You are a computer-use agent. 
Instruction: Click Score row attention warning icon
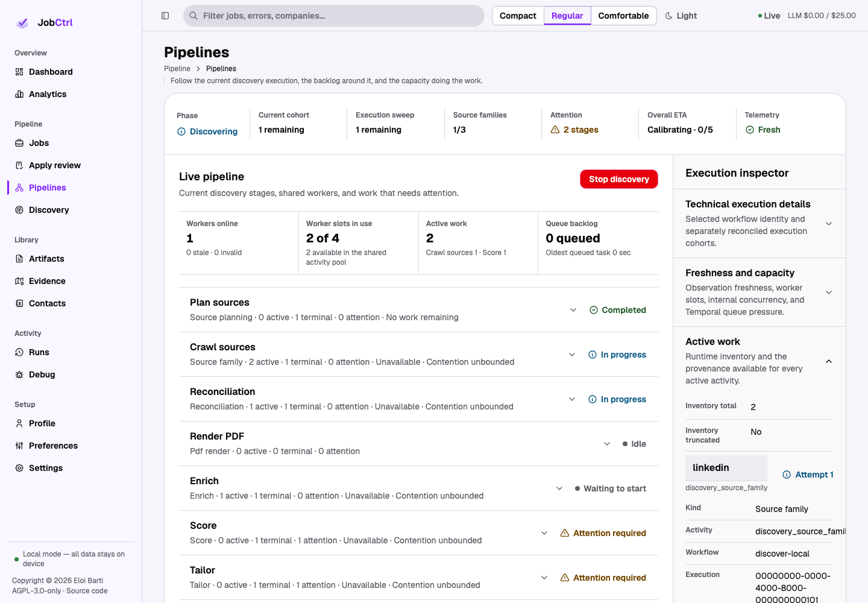tap(565, 533)
